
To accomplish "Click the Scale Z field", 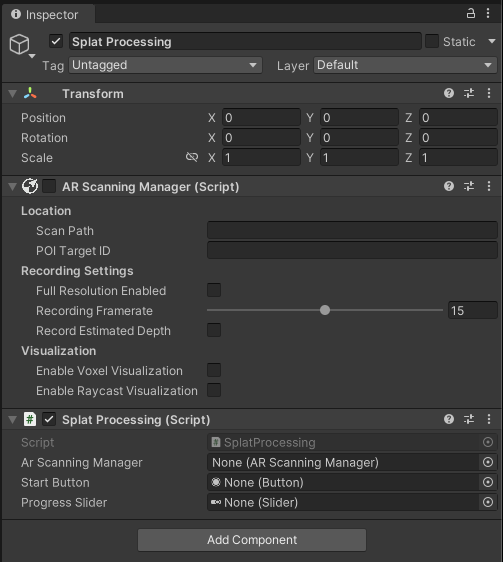I will [458, 158].
